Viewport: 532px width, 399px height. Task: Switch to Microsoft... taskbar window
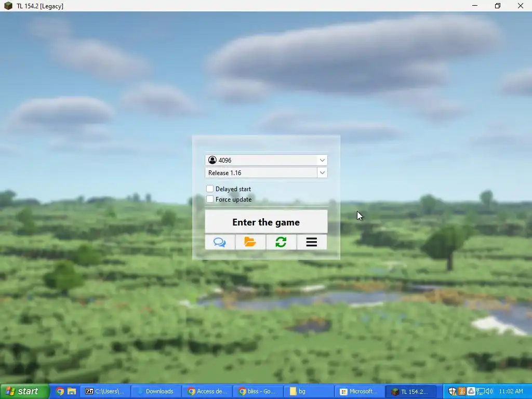tap(359, 391)
